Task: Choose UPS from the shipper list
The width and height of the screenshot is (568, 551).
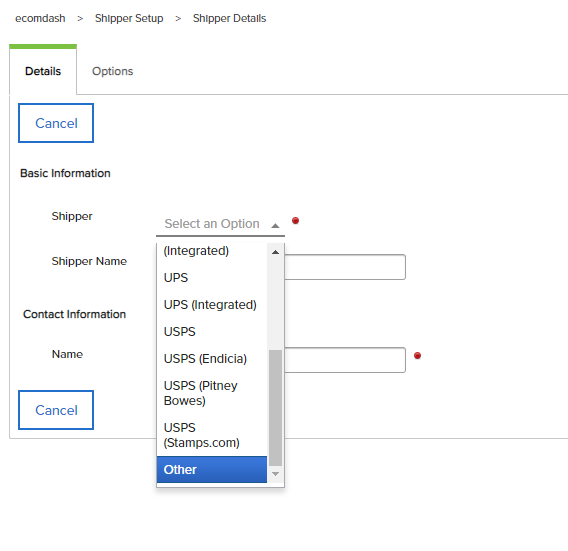Action: pos(212,277)
